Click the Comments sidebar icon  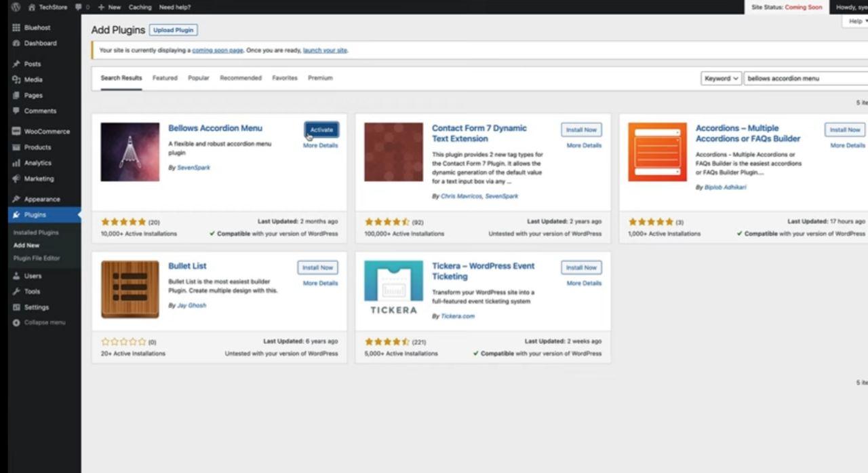(16, 111)
